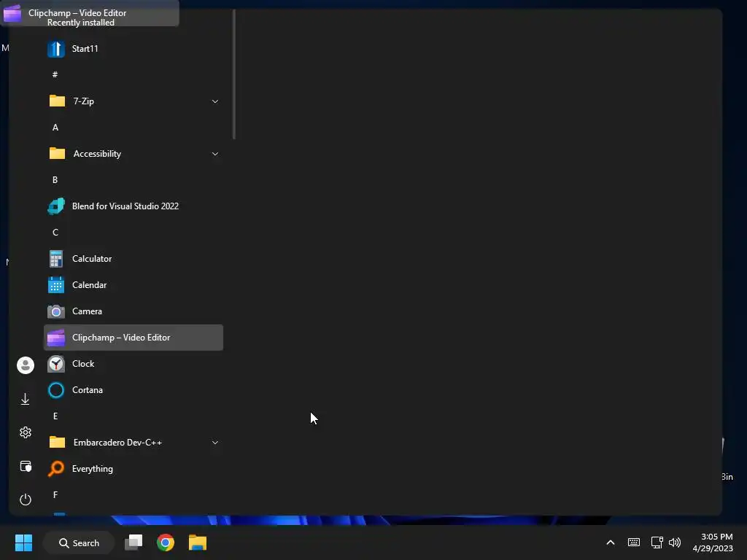Click the A letter header
This screenshot has width=747, height=560.
click(x=55, y=127)
